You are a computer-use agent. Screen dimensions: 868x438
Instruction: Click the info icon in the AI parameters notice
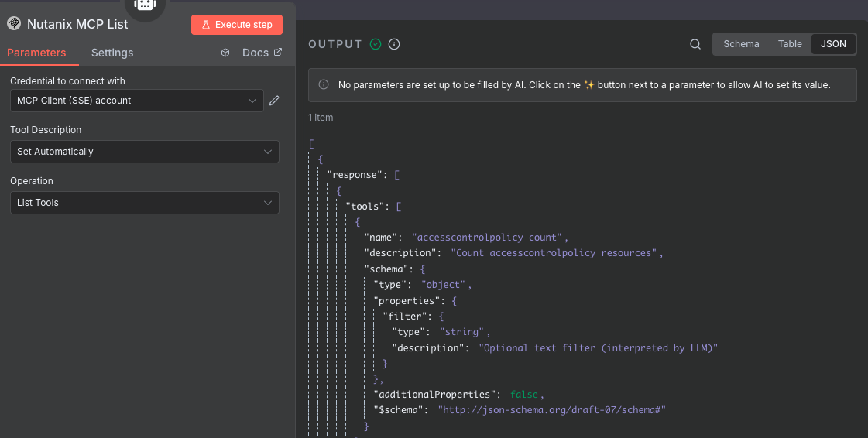[324, 85]
